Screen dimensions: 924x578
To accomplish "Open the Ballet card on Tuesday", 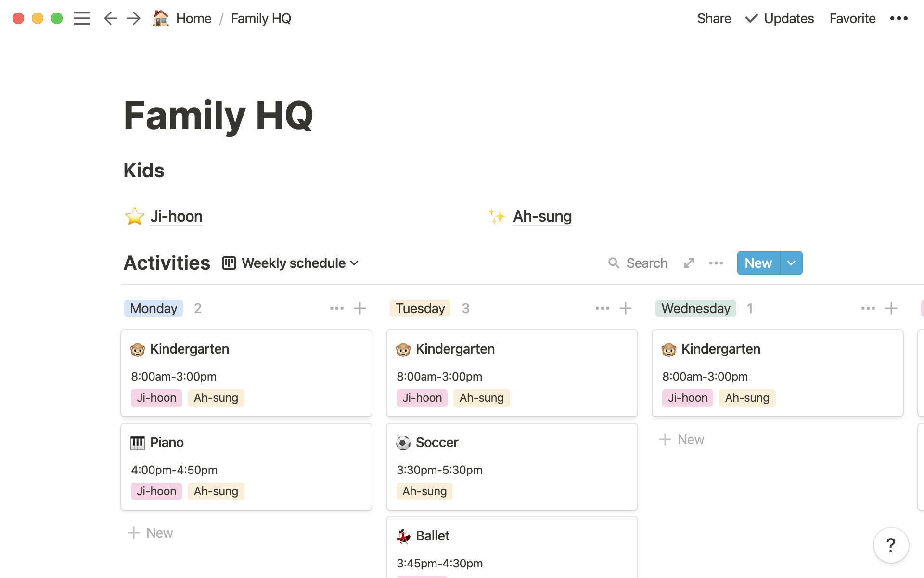I will (x=512, y=548).
